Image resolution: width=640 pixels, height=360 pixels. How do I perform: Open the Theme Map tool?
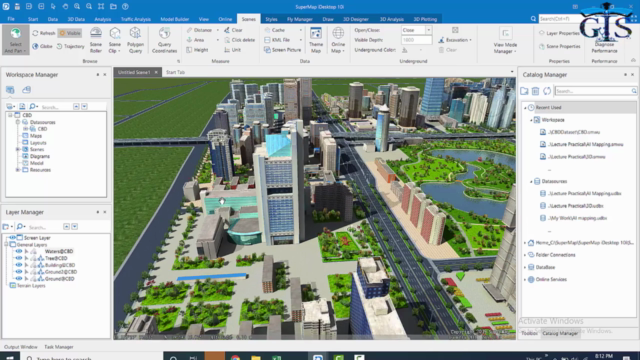[x=316, y=40]
